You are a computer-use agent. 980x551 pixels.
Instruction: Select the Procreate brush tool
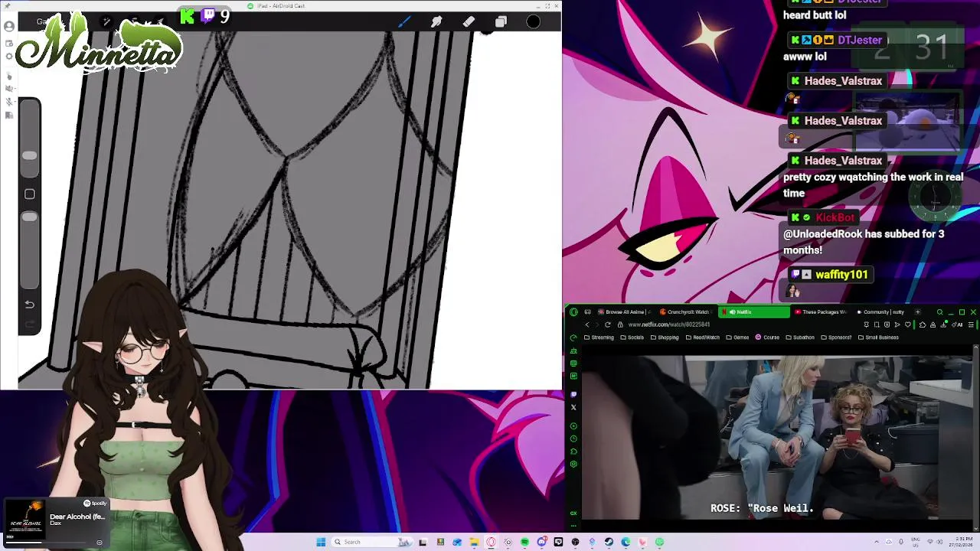[404, 21]
